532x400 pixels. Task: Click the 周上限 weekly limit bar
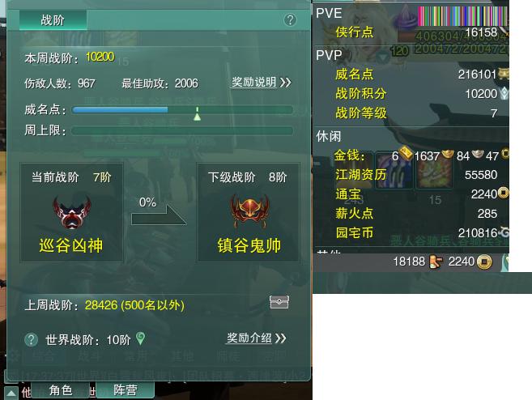(182, 130)
